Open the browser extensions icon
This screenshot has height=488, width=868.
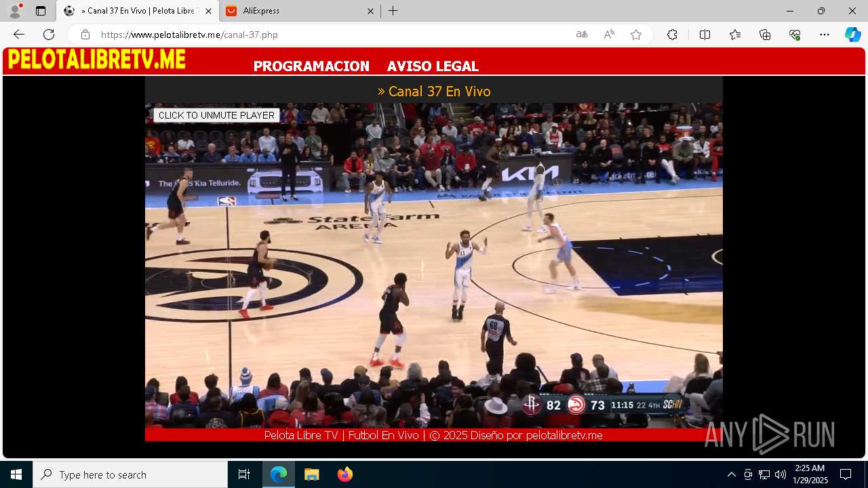[672, 35]
